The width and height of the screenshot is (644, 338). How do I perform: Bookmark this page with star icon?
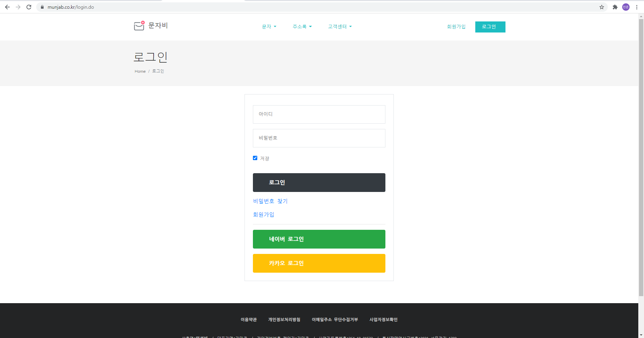[602, 7]
